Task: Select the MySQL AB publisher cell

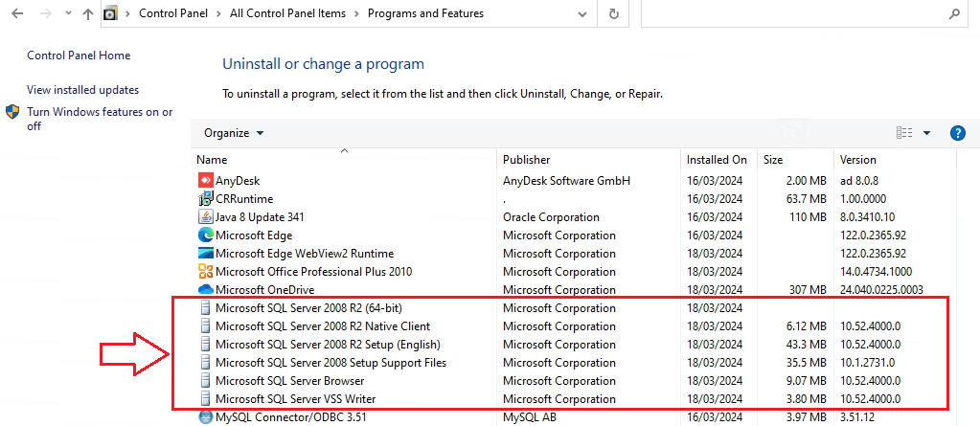Action: [530, 416]
